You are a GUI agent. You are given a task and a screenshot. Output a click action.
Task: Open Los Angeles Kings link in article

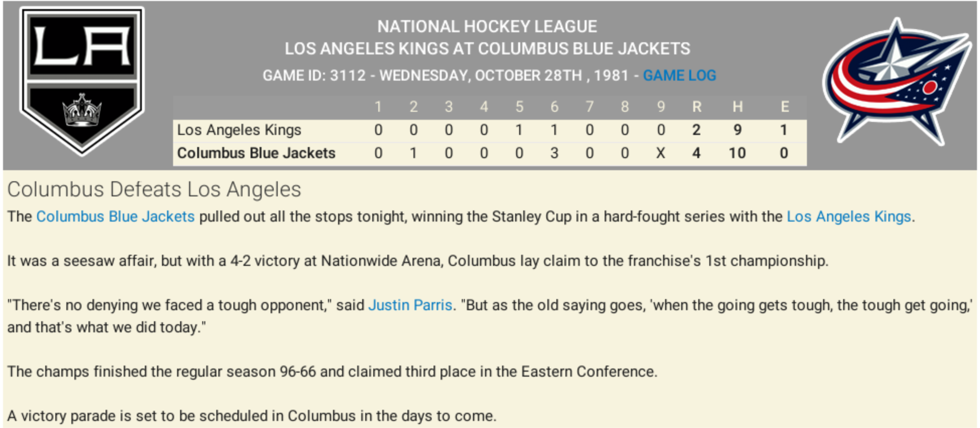(849, 217)
